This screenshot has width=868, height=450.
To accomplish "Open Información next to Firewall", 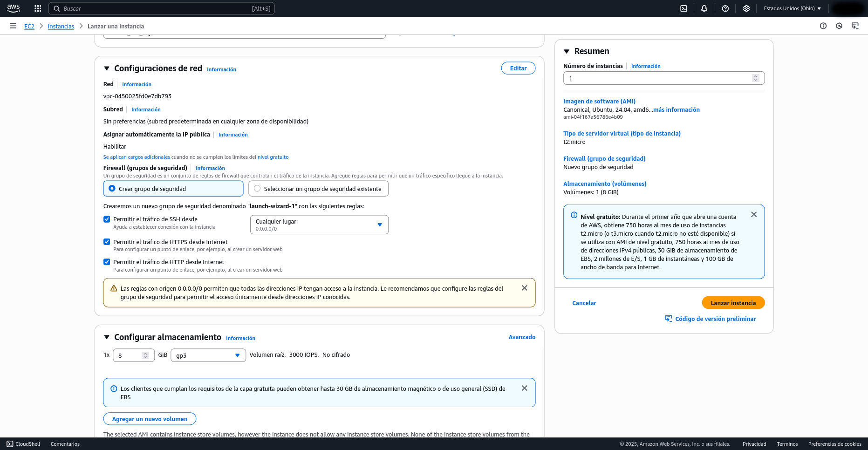I will (210, 168).
